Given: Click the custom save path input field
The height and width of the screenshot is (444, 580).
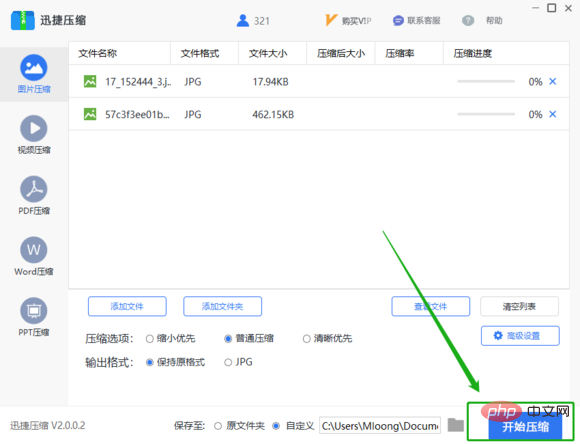Looking at the screenshot, I should click(x=380, y=426).
